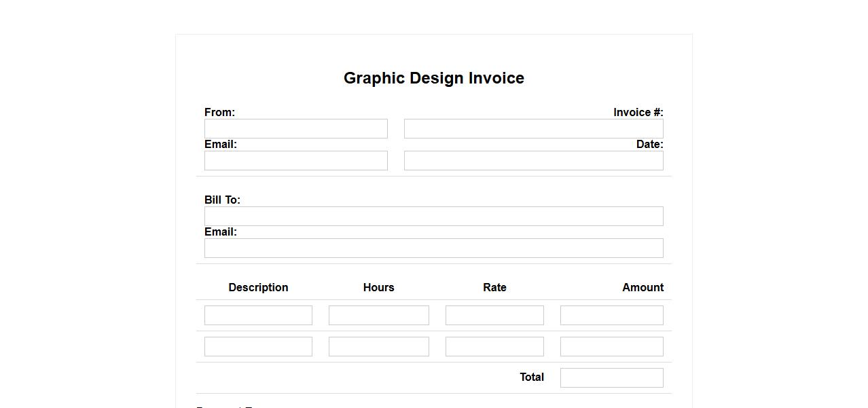This screenshot has width=868, height=408.
Task: Select second row Description field
Action: click(x=258, y=346)
